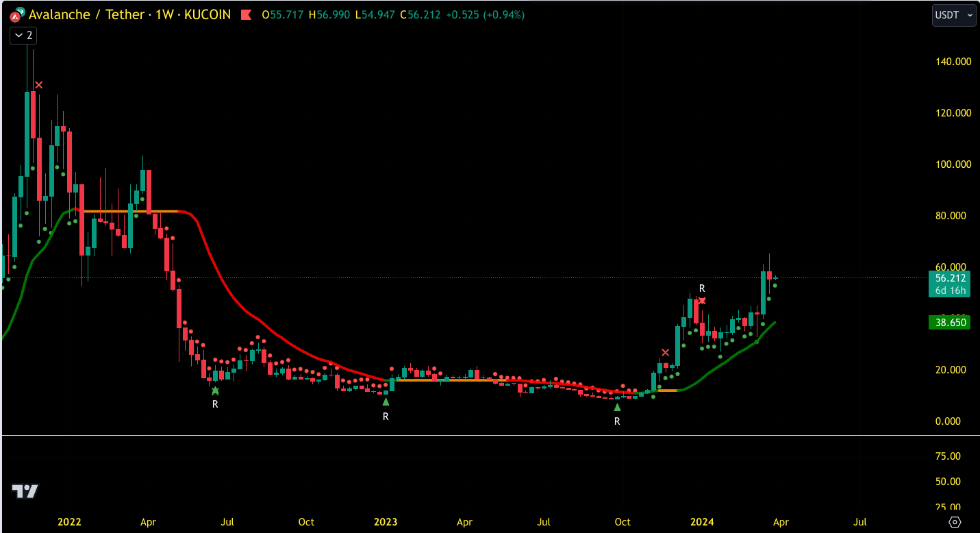Click the green 38.650 indicator price label
This screenshot has width=980, height=533.
950,321
